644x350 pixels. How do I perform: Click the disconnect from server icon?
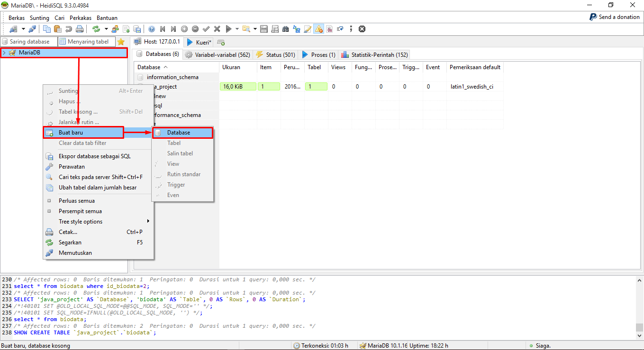(32, 29)
